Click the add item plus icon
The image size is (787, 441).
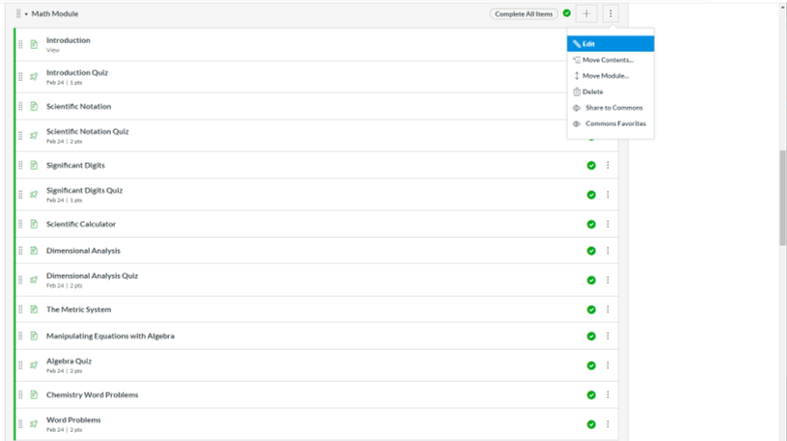point(587,14)
